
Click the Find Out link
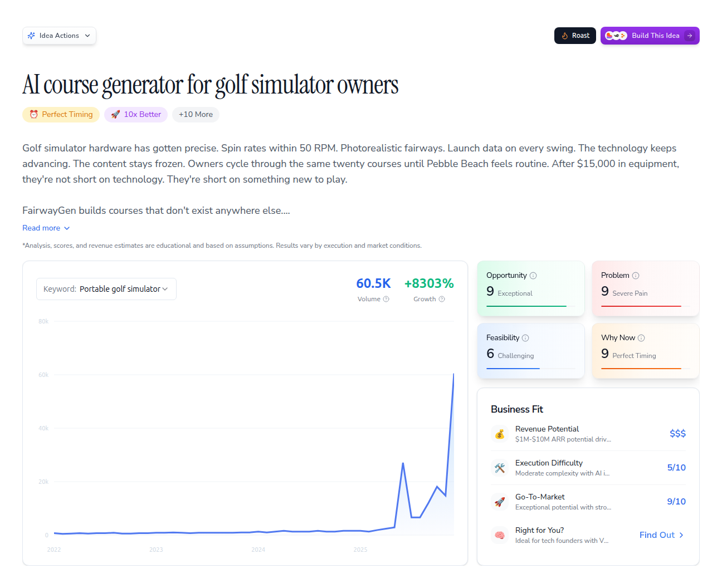coord(662,535)
